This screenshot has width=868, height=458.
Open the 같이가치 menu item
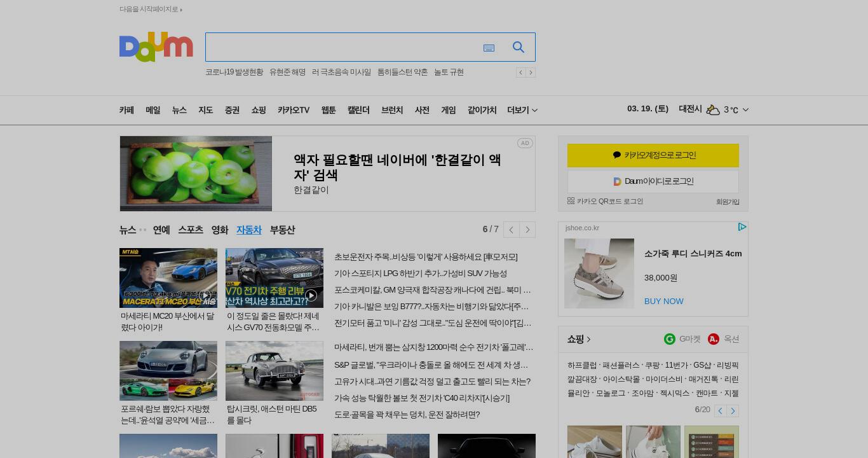click(482, 110)
